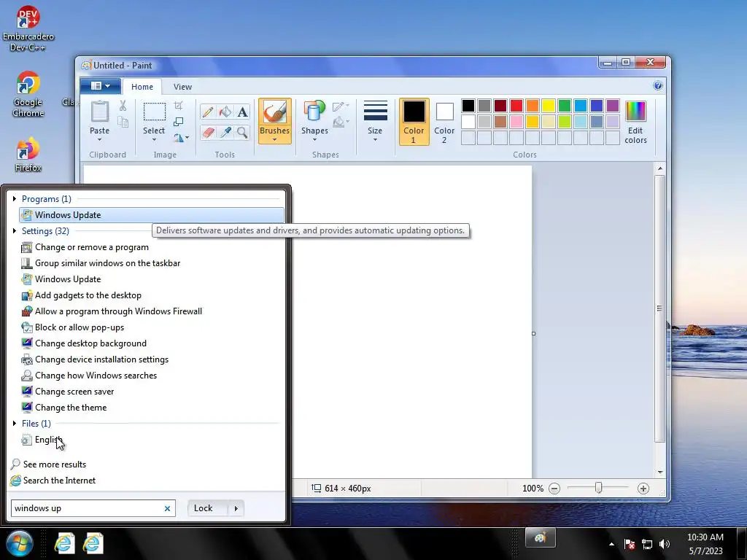747x560 pixels.
Task: Pick the red color swatch
Action: (x=516, y=106)
